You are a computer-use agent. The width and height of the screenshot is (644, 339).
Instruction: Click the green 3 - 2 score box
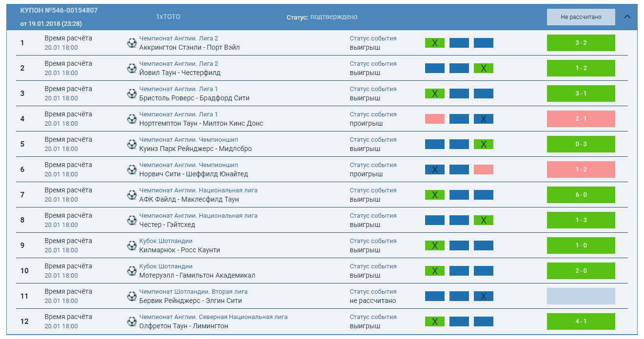[x=581, y=43]
